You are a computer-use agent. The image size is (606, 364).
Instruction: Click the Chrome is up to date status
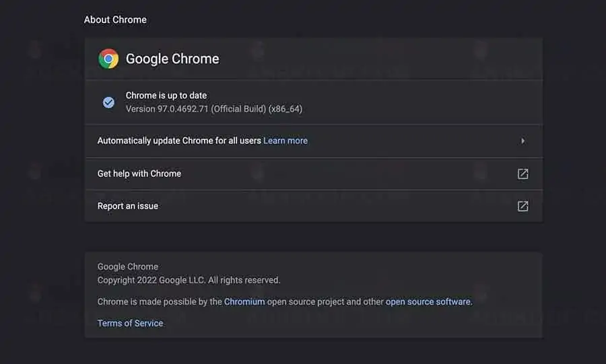[x=166, y=96]
